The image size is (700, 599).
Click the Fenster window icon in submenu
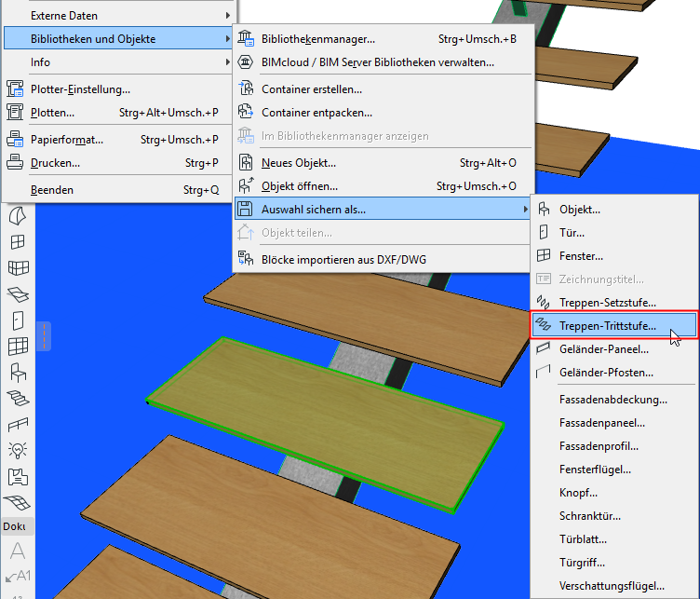pos(544,255)
